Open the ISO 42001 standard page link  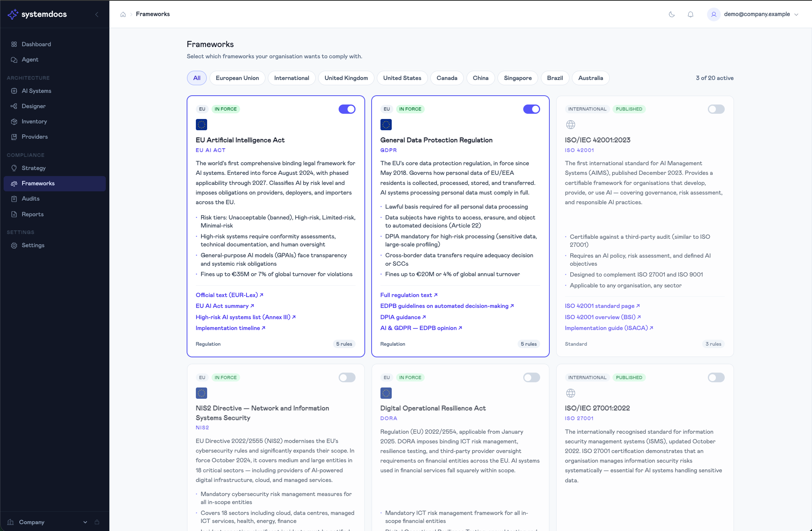coord(602,306)
